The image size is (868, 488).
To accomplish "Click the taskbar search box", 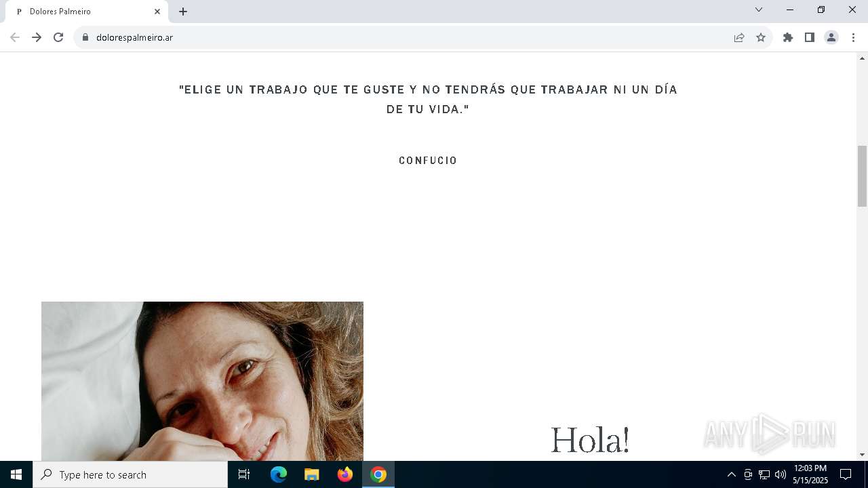I will [130, 474].
